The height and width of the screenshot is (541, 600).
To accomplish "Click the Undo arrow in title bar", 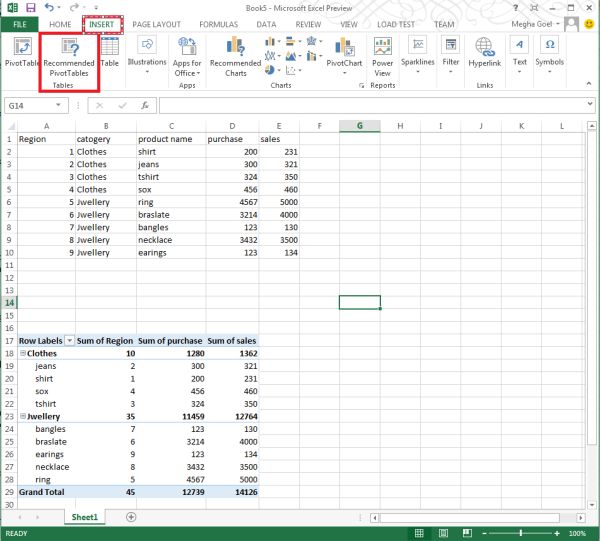I will (x=48, y=7).
